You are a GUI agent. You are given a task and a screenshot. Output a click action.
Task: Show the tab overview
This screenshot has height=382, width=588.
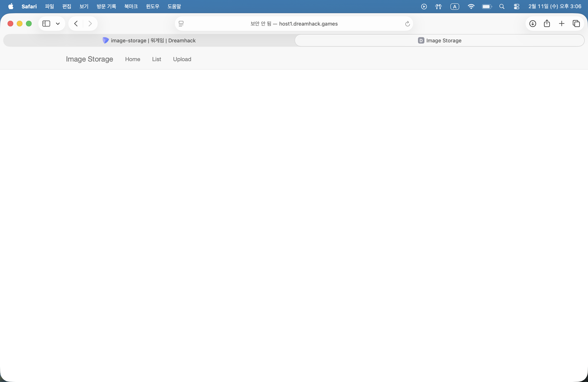click(576, 24)
